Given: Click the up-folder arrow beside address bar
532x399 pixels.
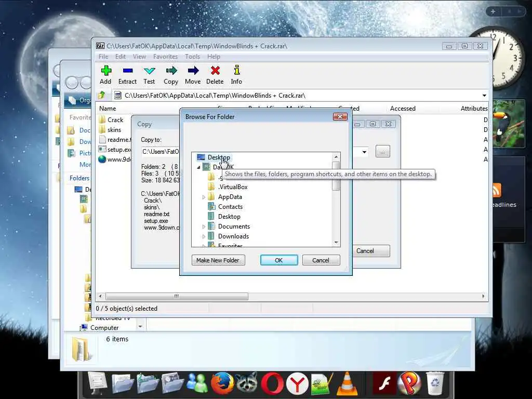Looking at the screenshot, I should (102, 96).
